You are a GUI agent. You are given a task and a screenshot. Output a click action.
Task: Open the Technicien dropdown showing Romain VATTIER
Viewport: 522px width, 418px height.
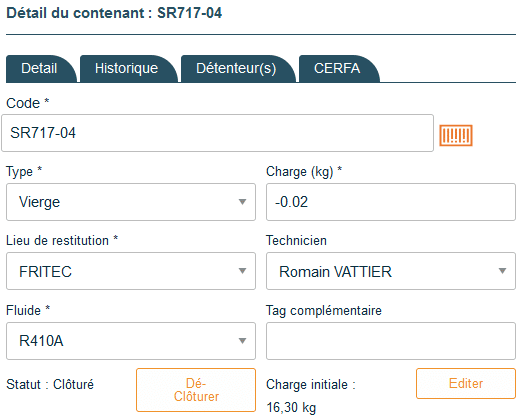391,271
